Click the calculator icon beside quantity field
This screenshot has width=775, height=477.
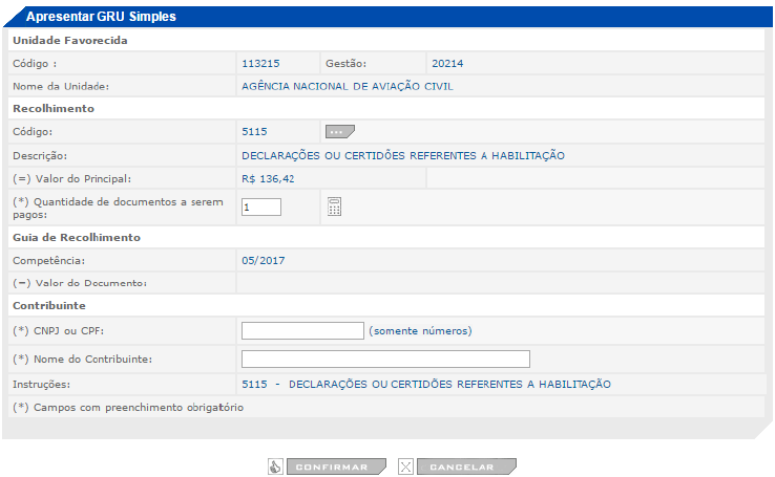point(335,206)
